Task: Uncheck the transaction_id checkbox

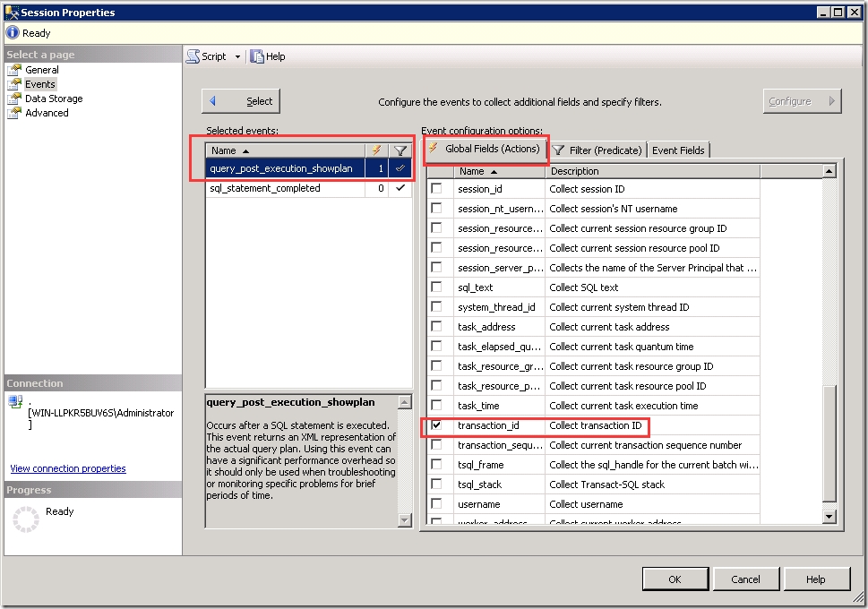Action: 436,425
